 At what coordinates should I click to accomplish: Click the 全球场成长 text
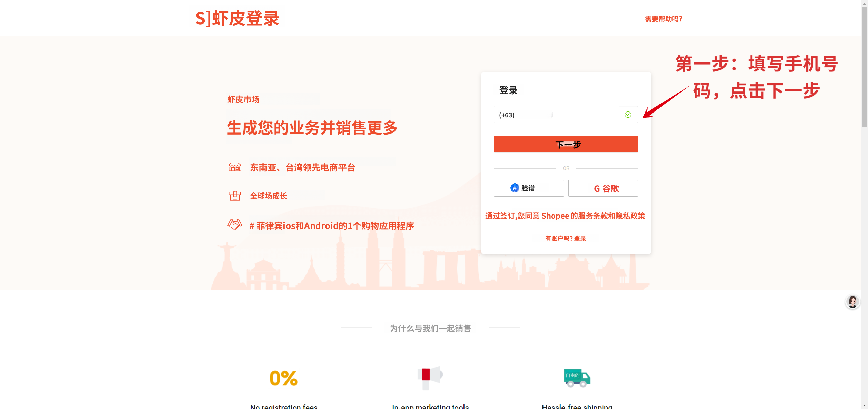269,196
